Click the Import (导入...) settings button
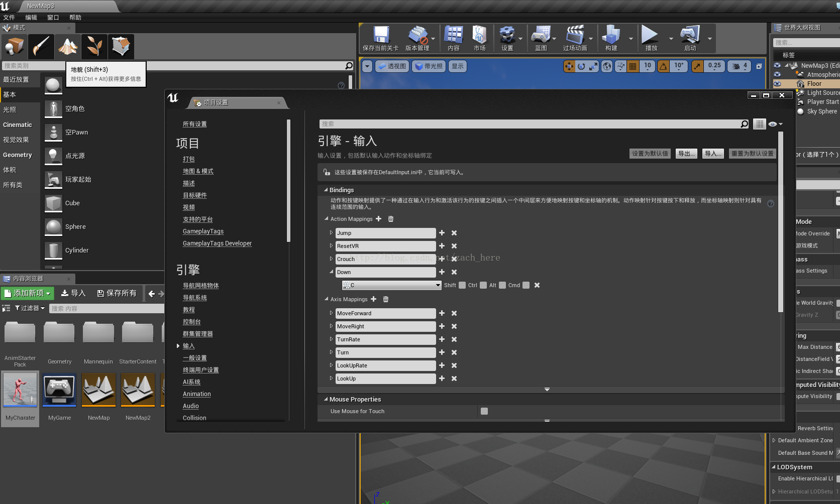 pyautogui.click(x=713, y=154)
